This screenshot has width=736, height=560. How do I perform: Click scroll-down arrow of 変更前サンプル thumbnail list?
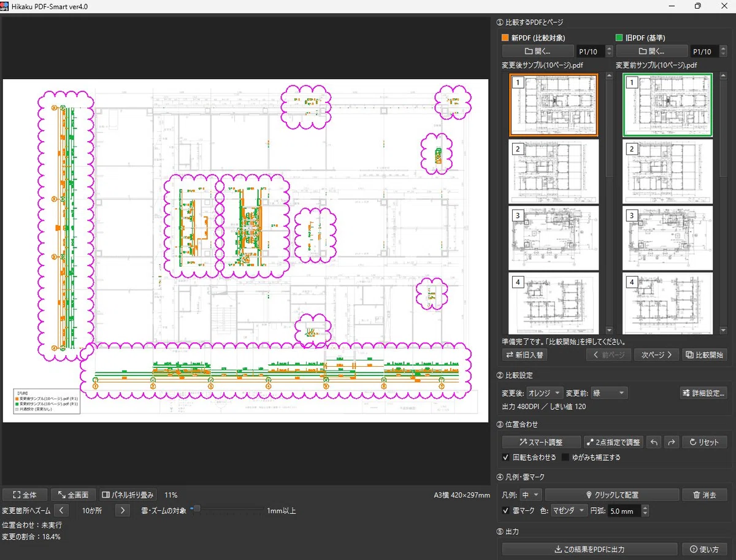point(723,330)
